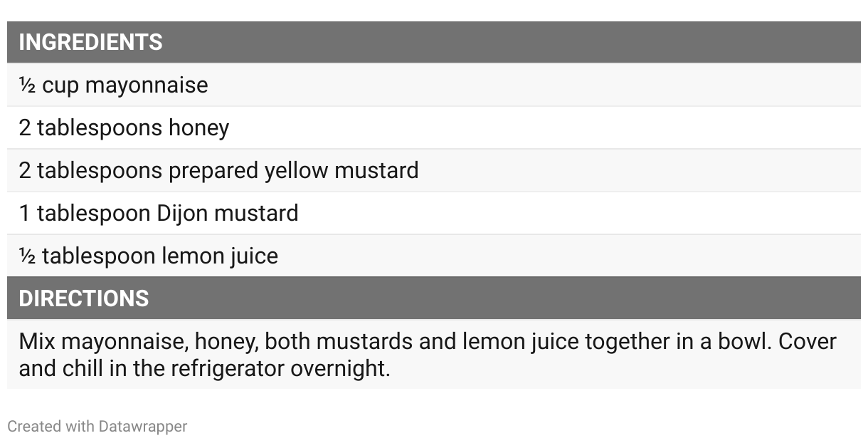Select the 2 tablespoons honey row

pyautogui.click(x=434, y=127)
